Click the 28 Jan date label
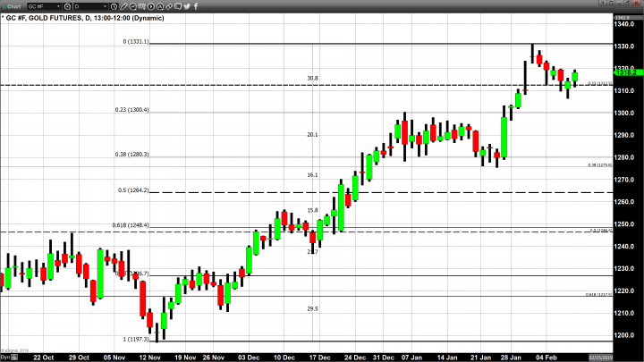 click(x=511, y=358)
